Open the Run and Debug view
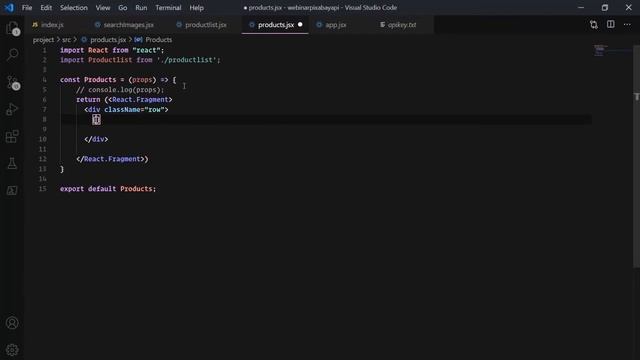 point(12,109)
